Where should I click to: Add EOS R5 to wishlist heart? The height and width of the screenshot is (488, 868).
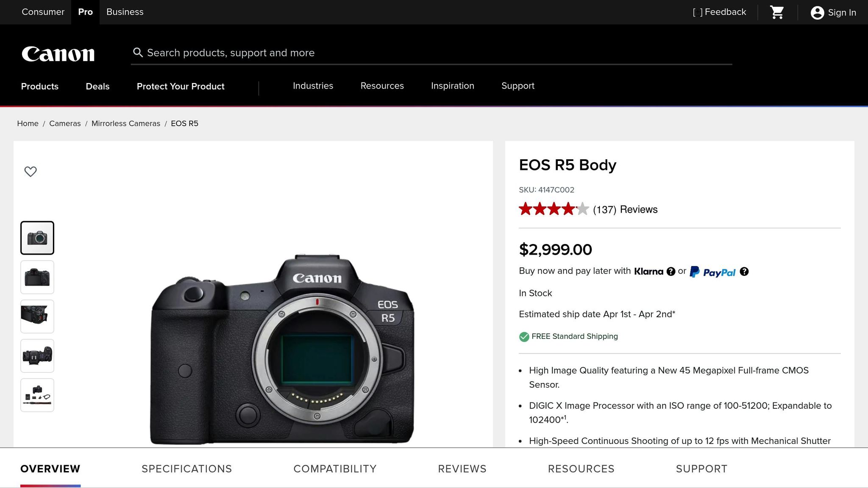tap(31, 172)
